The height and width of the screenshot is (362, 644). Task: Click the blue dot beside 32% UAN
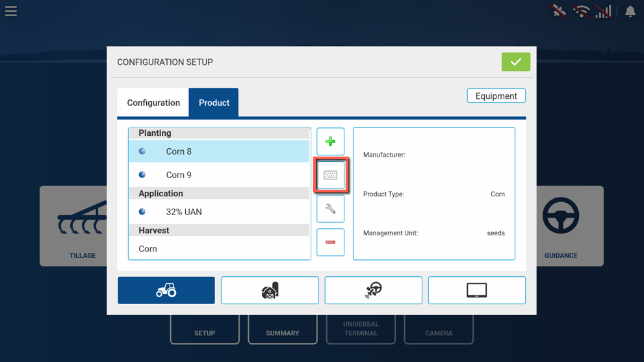(x=142, y=212)
